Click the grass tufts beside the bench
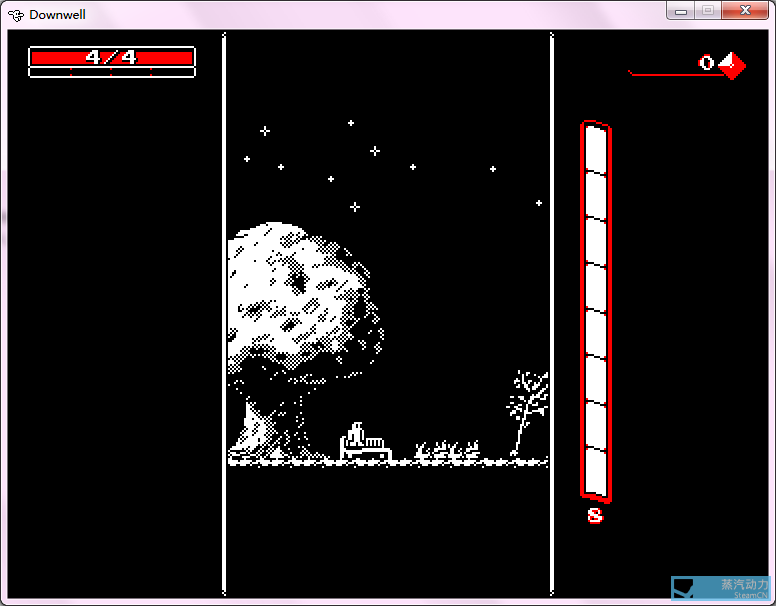The height and width of the screenshot is (606, 776). pos(447,450)
